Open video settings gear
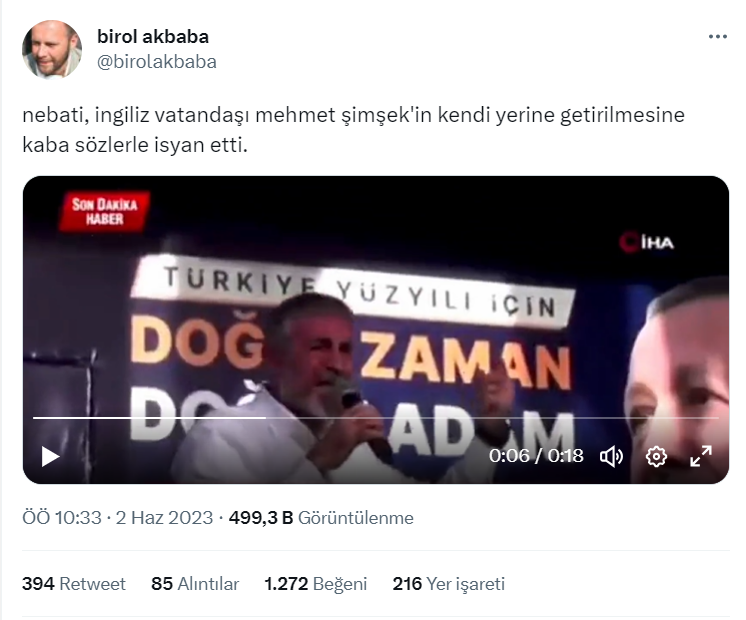 [656, 457]
